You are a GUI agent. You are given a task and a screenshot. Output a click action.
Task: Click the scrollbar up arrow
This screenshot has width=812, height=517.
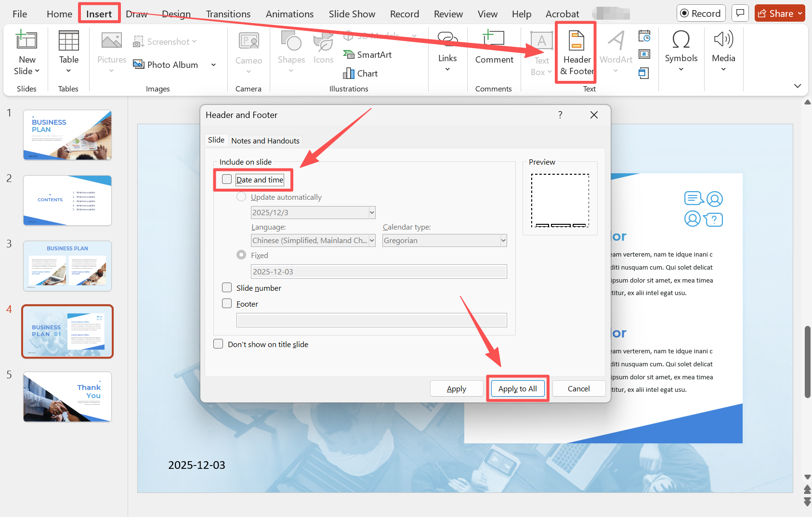pos(808,102)
